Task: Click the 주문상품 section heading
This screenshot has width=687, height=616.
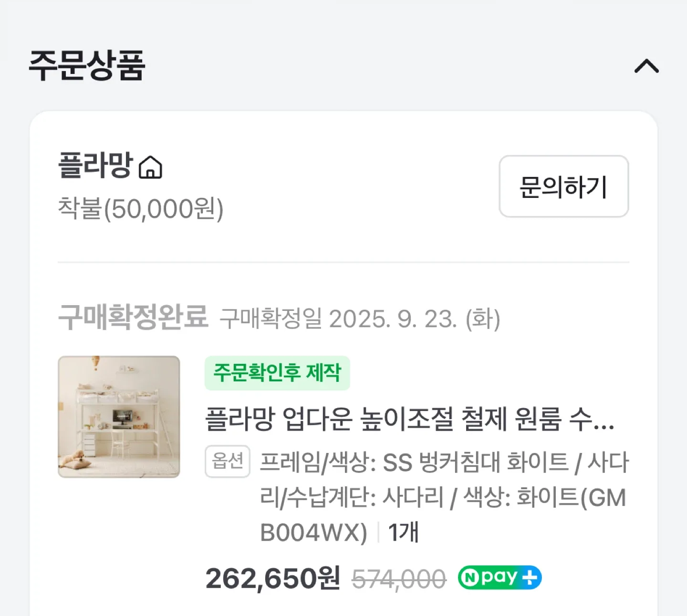Action: coord(87,65)
